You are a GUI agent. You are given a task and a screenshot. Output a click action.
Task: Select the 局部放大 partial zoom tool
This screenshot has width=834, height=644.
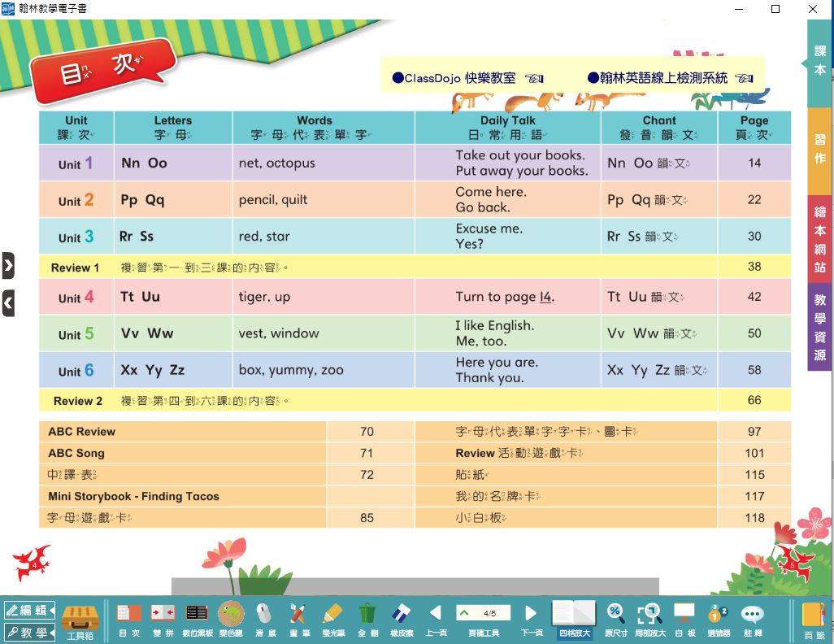coord(650,620)
